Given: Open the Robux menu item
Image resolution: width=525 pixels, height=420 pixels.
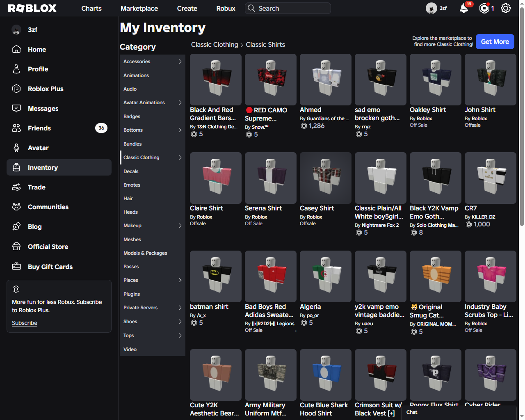Looking at the screenshot, I should pyautogui.click(x=226, y=8).
